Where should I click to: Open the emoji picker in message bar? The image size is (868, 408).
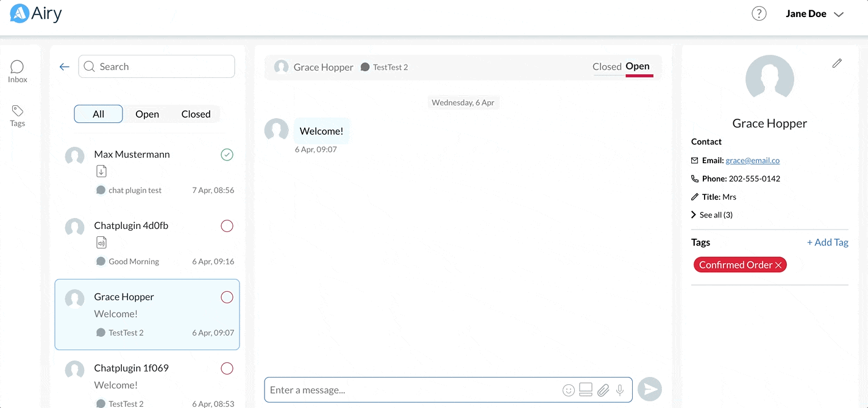pyautogui.click(x=568, y=390)
